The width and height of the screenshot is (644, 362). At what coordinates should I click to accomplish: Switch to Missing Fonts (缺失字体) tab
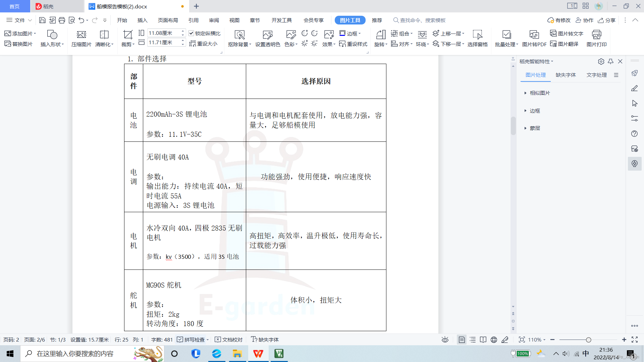566,75
